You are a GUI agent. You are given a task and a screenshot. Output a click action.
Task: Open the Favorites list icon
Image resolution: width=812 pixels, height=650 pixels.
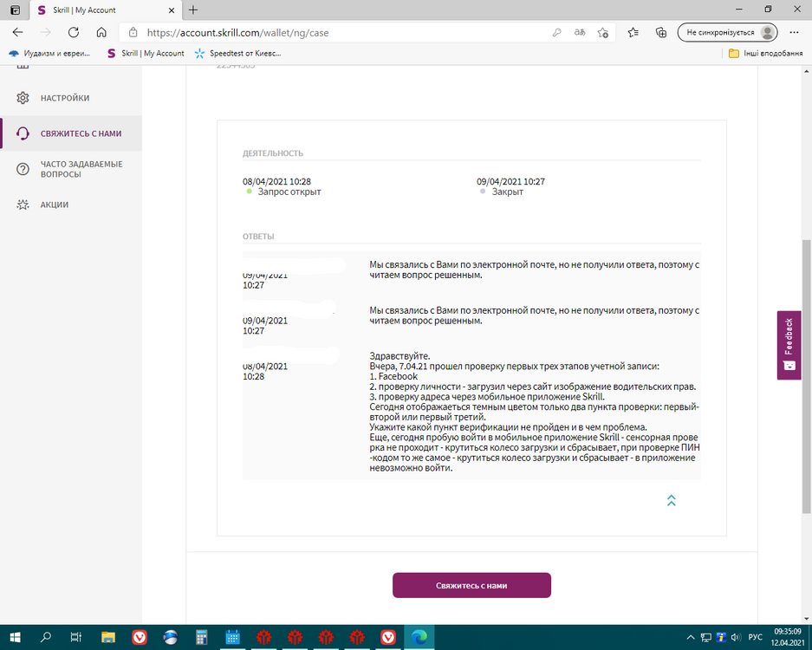pos(633,33)
